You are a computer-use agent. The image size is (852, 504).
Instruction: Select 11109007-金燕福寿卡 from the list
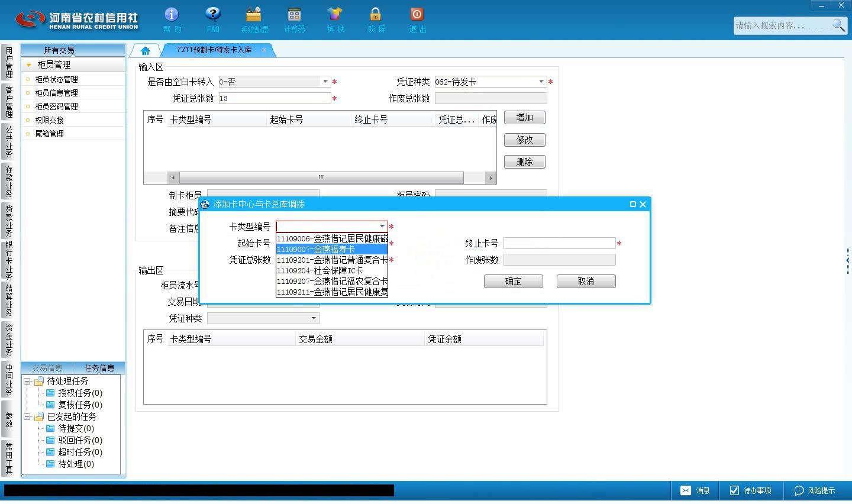332,250
